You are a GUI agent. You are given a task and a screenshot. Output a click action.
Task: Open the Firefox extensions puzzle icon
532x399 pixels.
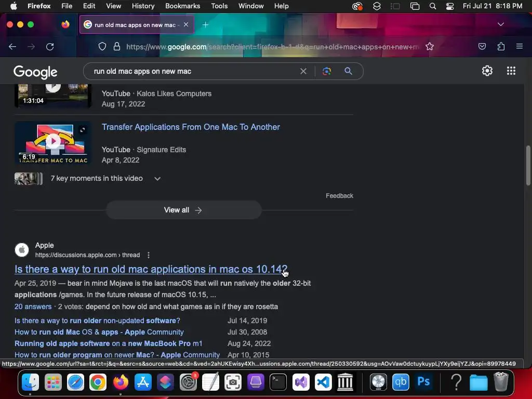tap(501, 46)
